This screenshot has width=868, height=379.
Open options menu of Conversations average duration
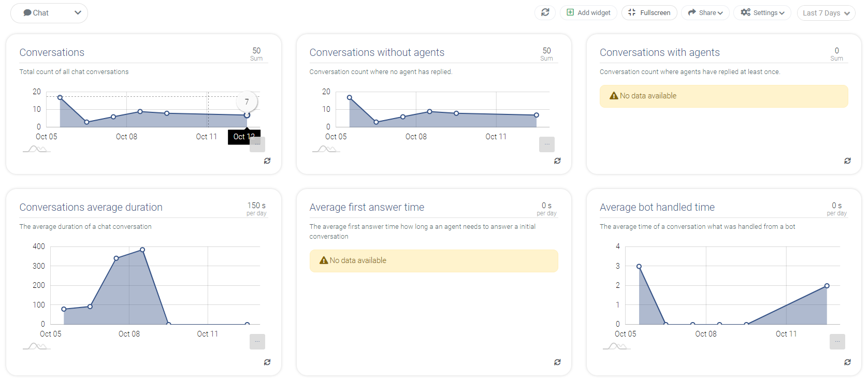click(x=257, y=342)
